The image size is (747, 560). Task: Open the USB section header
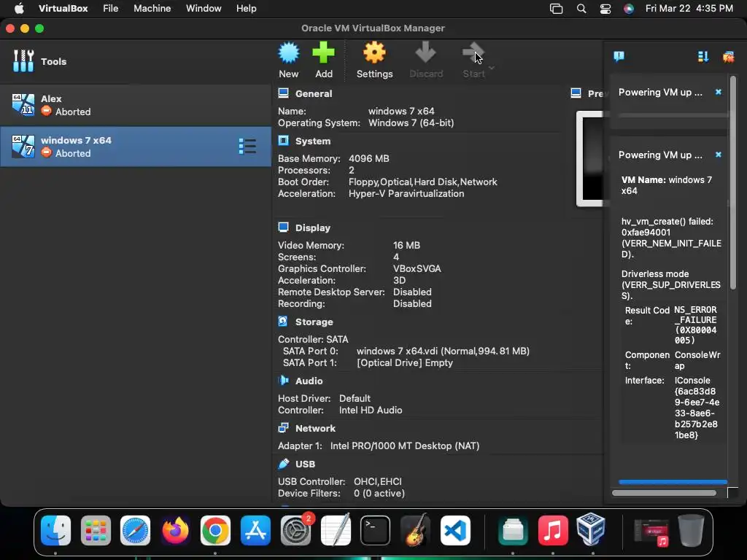305,464
